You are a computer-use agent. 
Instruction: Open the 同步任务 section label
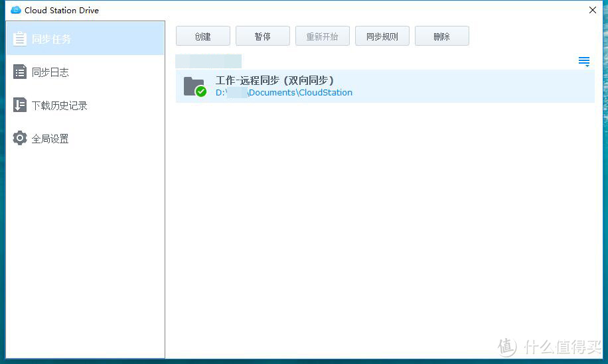point(51,39)
